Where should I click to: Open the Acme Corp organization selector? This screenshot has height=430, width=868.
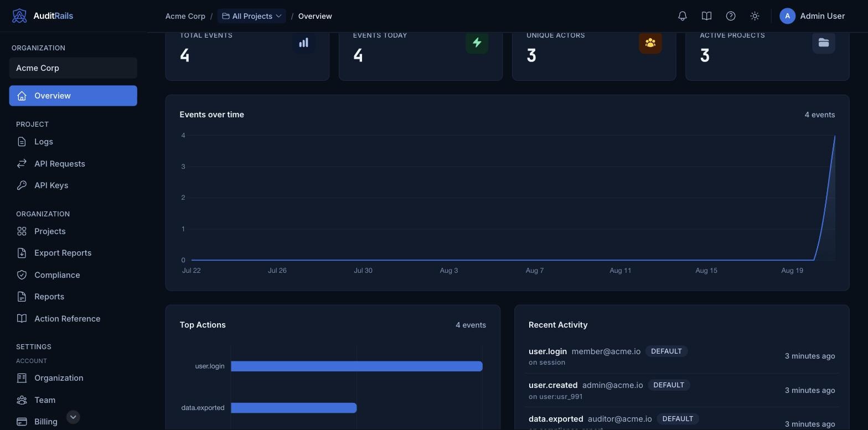click(73, 68)
